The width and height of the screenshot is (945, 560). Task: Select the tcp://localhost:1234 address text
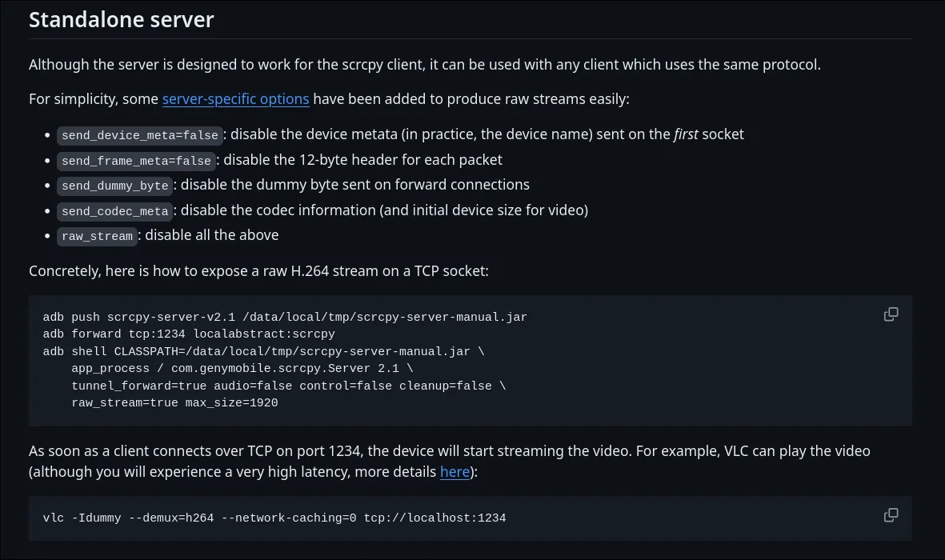coord(436,518)
